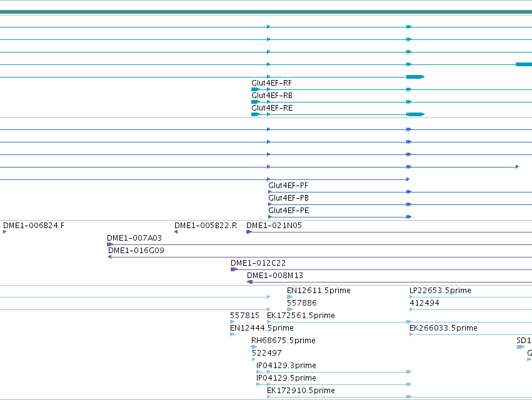This screenshot has width=532, height=400.
Task: Click the teal bar at the top
Action: 266,12
